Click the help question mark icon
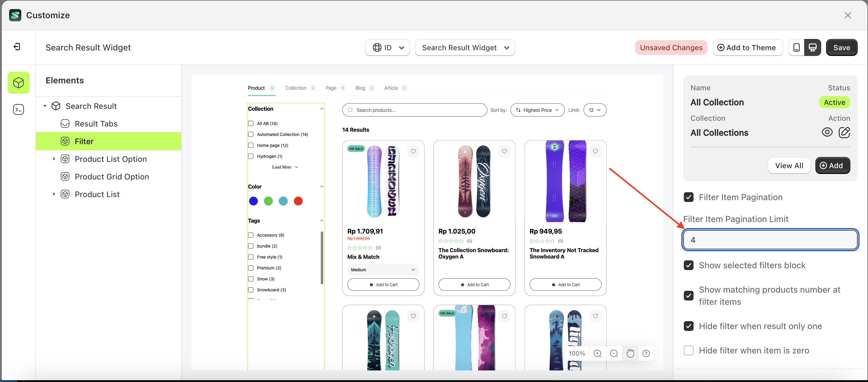 (x=646, y=353)
